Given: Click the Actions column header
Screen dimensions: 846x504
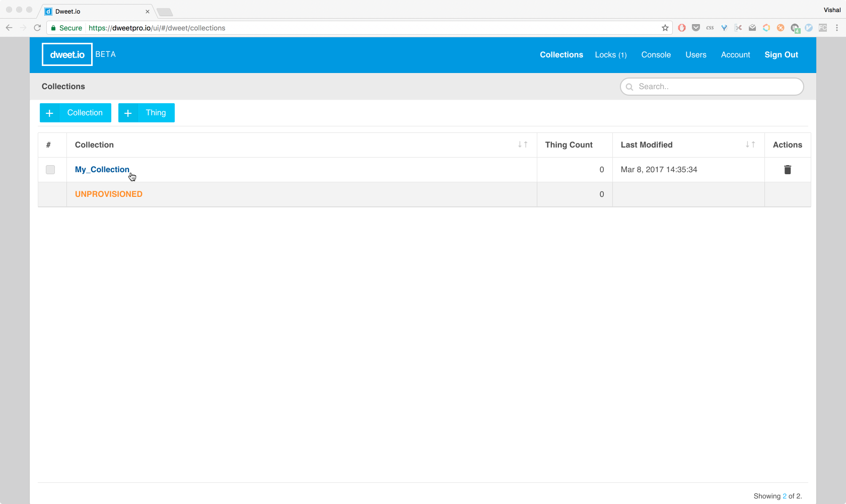Looking at the screenshot, I should click(788, 145).
